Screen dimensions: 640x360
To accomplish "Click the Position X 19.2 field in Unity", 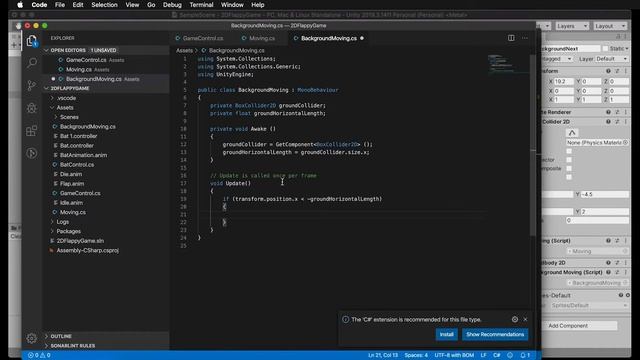I will pos(563,81).
